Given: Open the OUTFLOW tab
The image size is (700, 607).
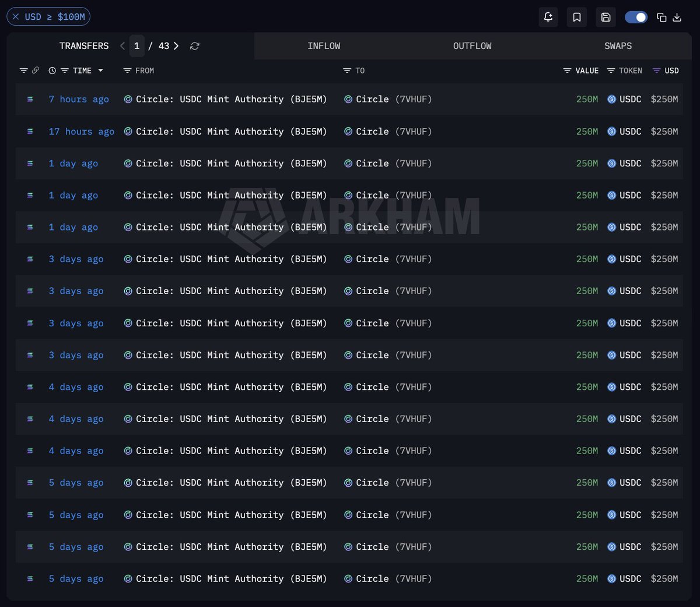Looking at the screenshot, I should [x=472, y=46].
